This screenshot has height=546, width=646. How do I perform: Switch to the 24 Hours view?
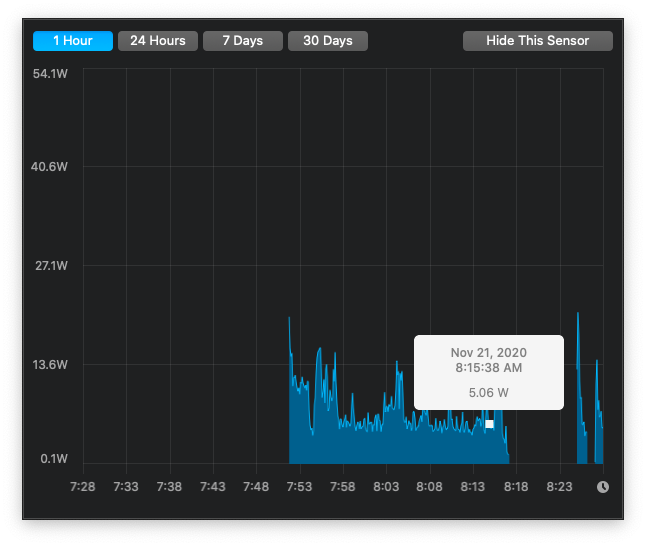click(158, 41)
